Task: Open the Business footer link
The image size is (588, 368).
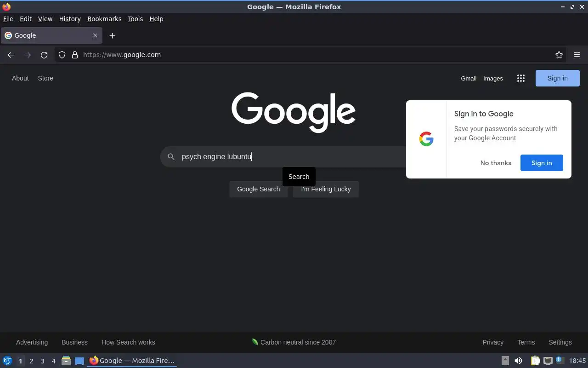Action: (x=74, y=342)
